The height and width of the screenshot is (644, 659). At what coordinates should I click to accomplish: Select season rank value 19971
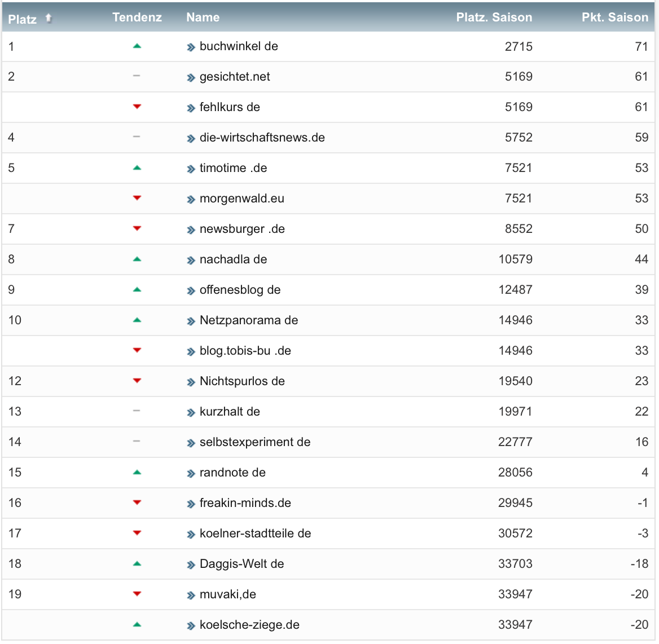pos(516,412)
